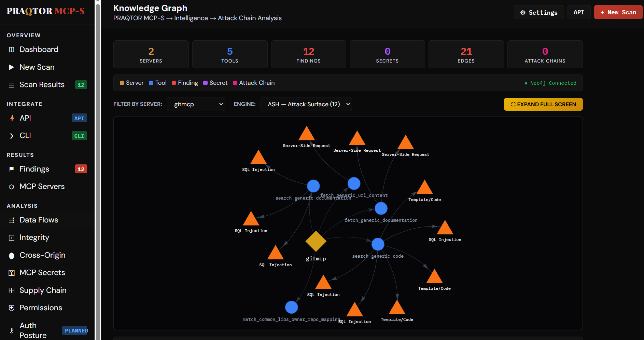Open the Permissions shield icon
The height and width of the screenshot is (340, 644).
point(12,308)
